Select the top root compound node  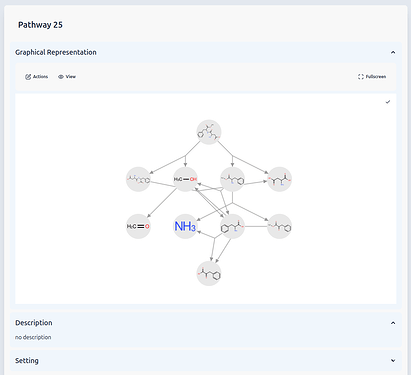(x=209, y=132)
